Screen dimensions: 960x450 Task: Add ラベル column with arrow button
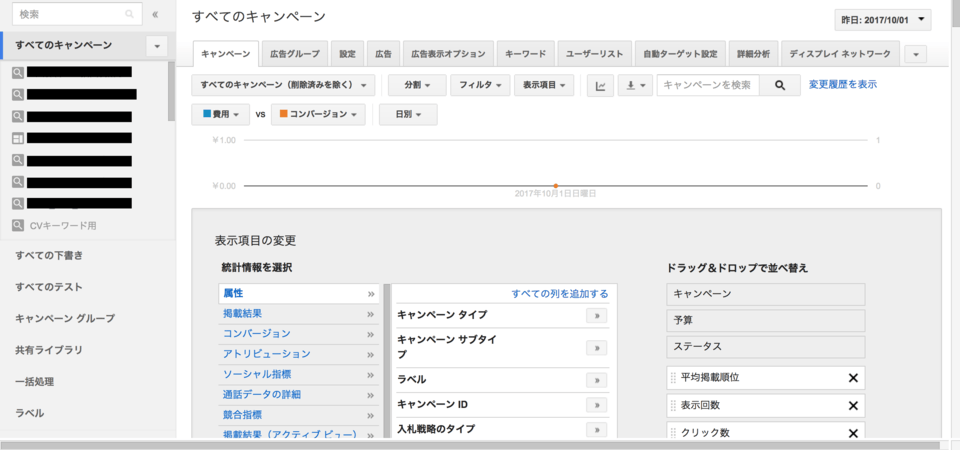coord(596,380)
